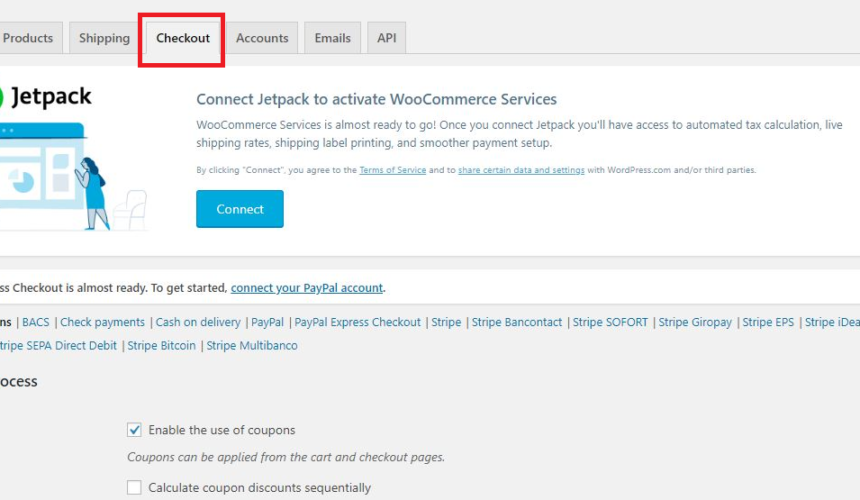Open Stripe SEPA Direct Debit settings
The height and width of the screenshot is (500, 860).
pyautogui.click(x=58, y=346)
